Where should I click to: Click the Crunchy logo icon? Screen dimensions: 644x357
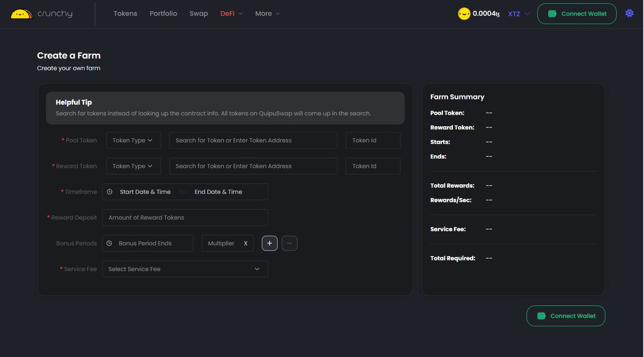pyautogui.click(x=20, y=12)
